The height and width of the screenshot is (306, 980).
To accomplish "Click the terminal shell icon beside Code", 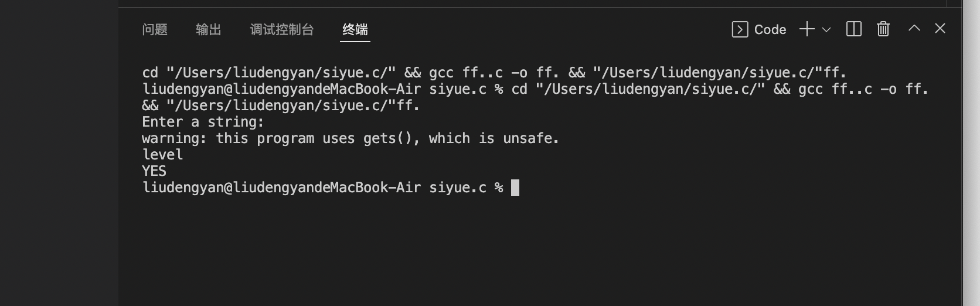I will point(740,29).
